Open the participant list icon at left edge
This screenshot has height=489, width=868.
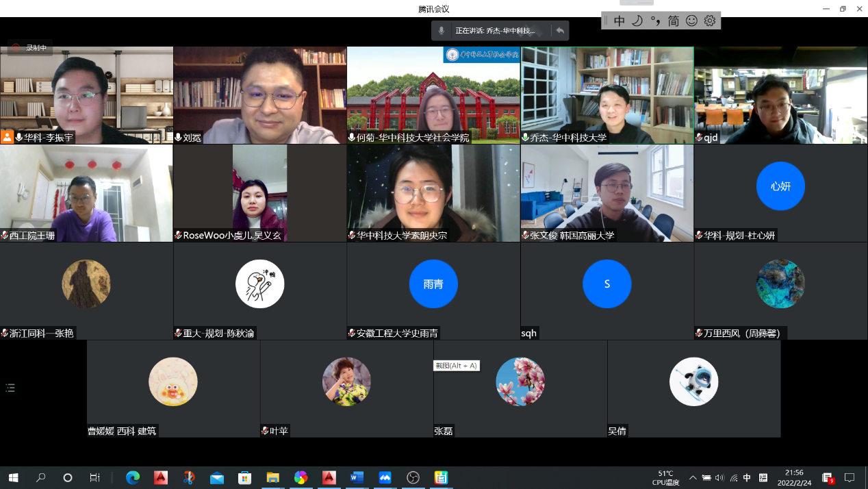[10, 388]
